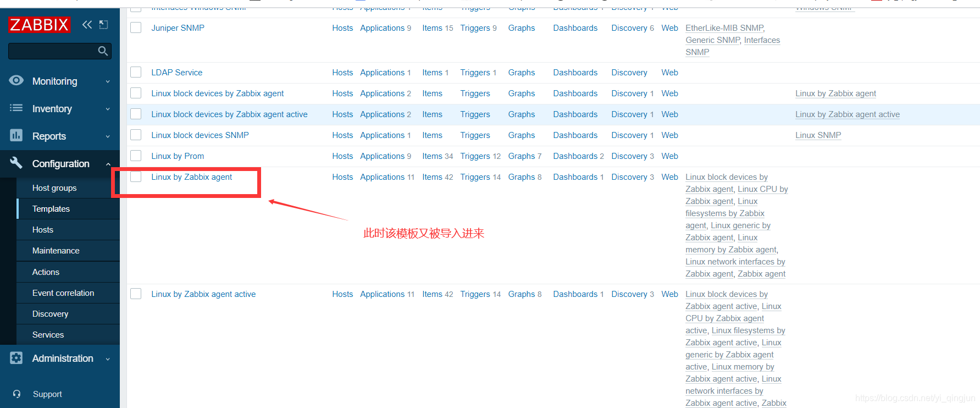Check the Linux by Prom checkbox

136,156
